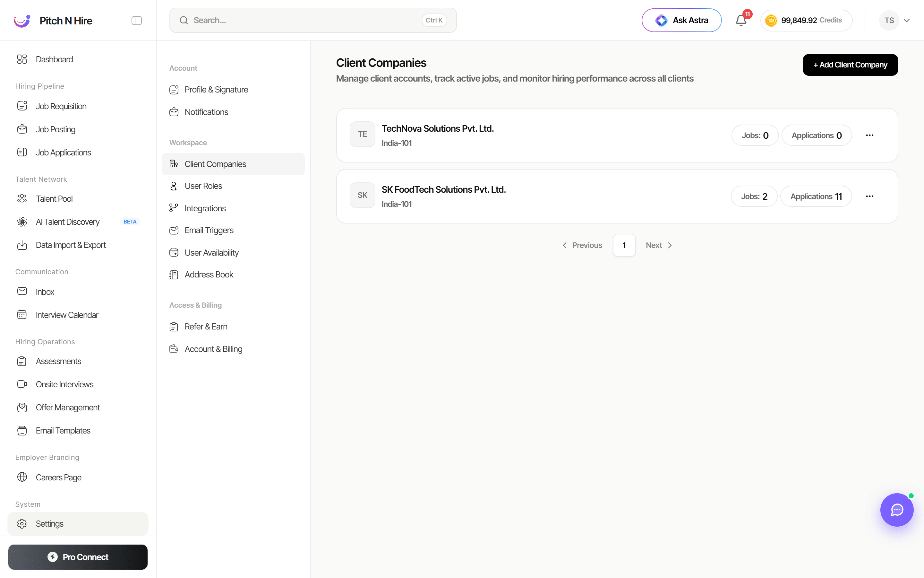Click the SK company avatar
This screenshot has height=578, width=924.
[x=362, y=195]
